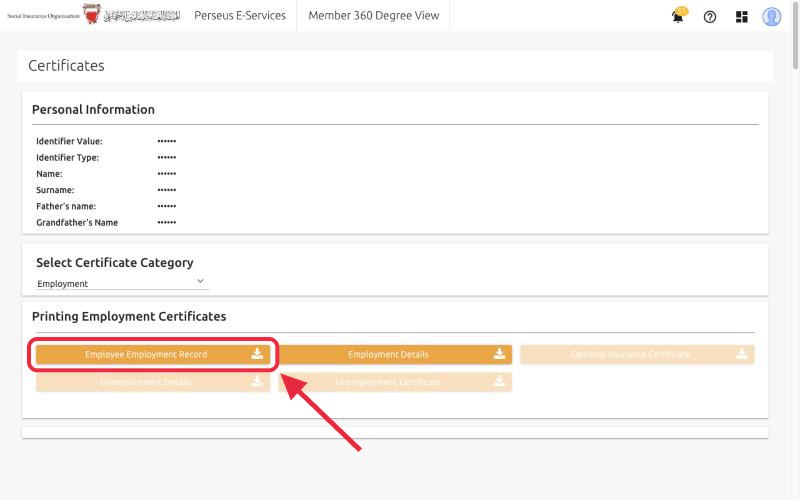The height and width of the screenshot is (500, 800).
Task: Open the user profile avatar
Action: (771, 16)
